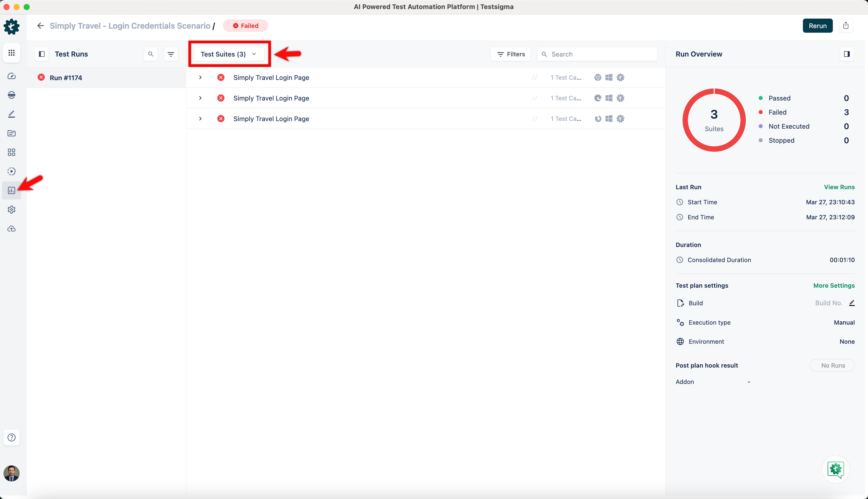Open the apps grid menu icon
Image resolution: width=868 pixels, height=499 pixels.
[x=11, y=53]
